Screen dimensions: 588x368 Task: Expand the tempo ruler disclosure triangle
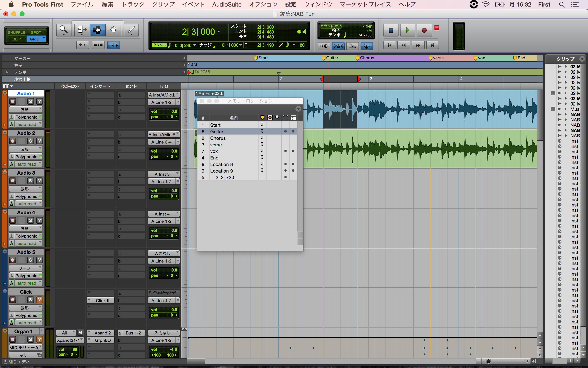point(7,72)
